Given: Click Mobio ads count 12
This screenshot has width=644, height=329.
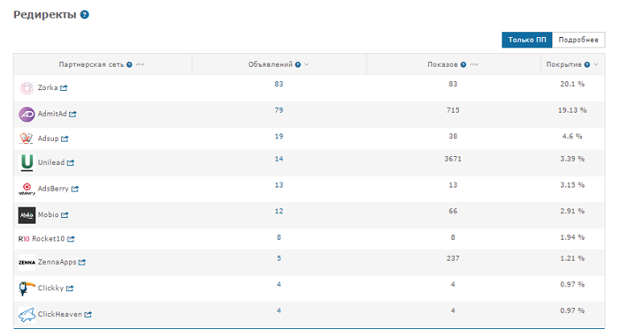Looking at the screenshot, I should click(279, 212).
